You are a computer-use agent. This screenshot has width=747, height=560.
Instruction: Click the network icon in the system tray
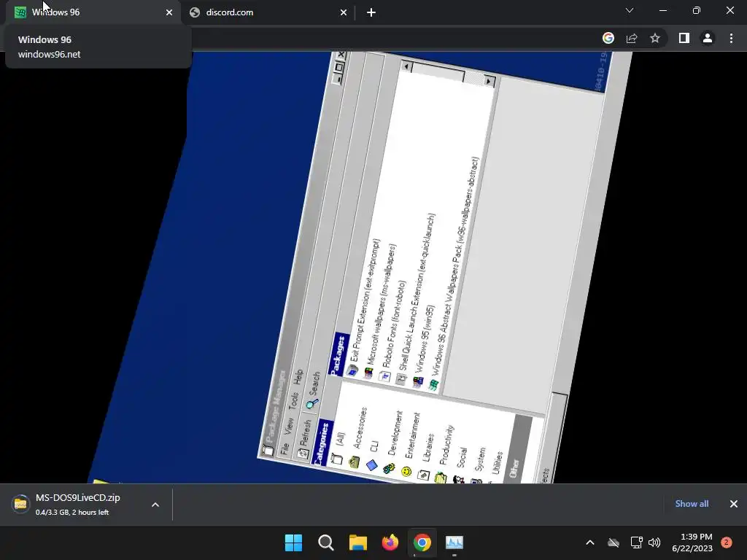click(x=636, y=542)
